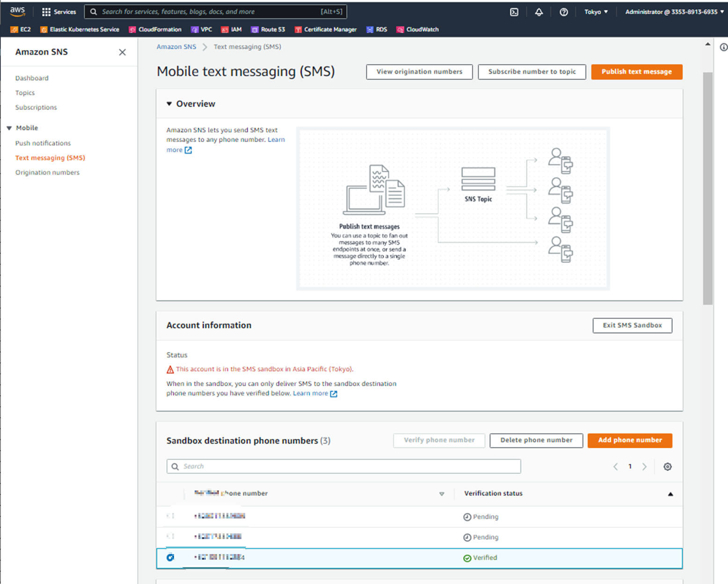The image size is (728, 584).
Task: Open the Administrator account dropdown
Action: coord(674,12)
